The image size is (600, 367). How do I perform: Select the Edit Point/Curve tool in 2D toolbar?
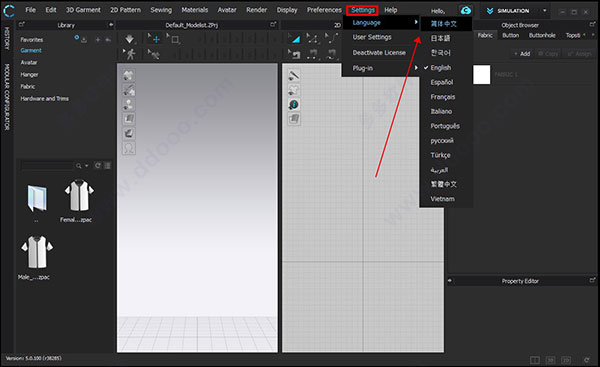click(x=313, y=39)
